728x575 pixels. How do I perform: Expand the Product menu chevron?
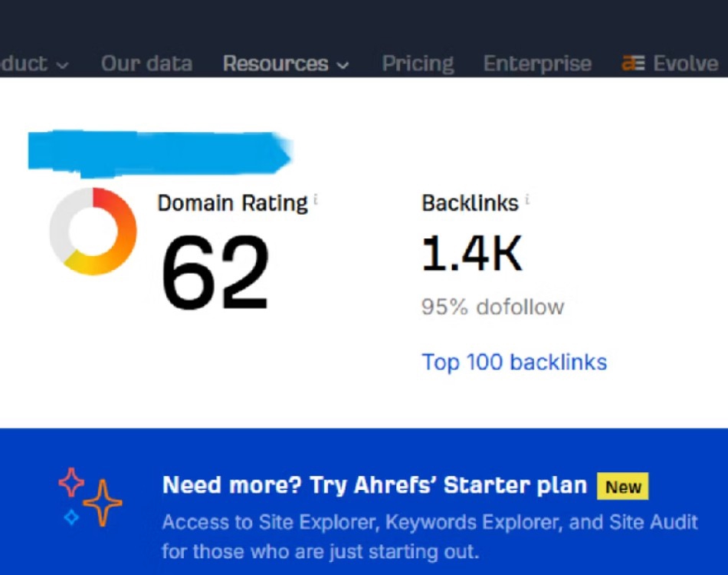click(63, 65)
